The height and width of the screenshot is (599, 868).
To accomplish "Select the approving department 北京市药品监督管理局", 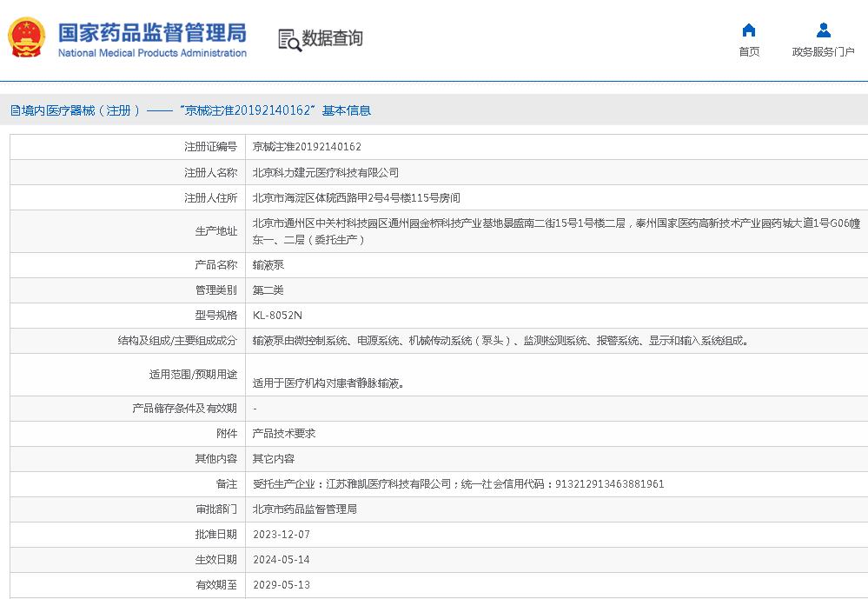I will click(304, 509).
